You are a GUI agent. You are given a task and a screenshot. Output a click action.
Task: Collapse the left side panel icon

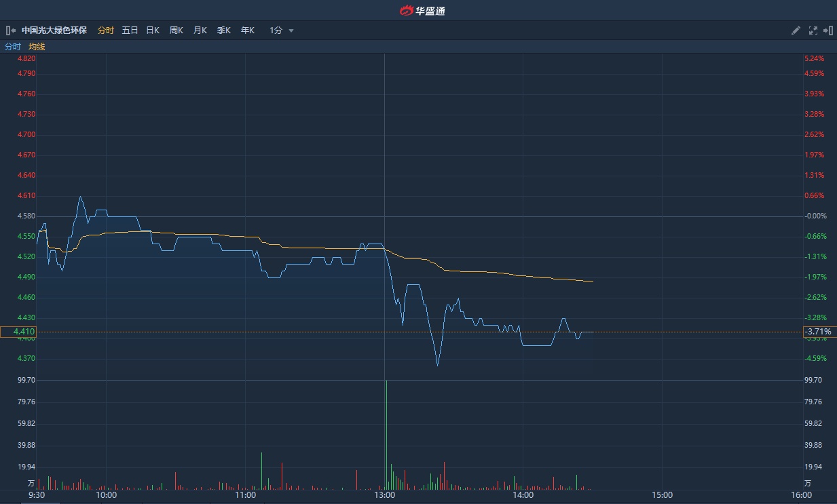(10, 31)
